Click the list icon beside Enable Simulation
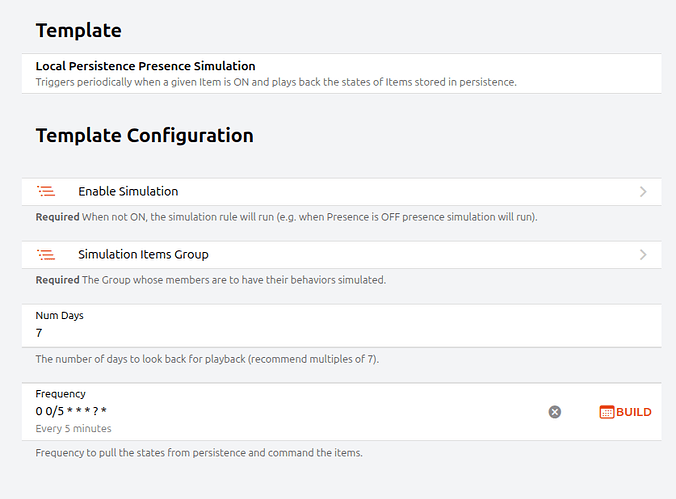 46,191
